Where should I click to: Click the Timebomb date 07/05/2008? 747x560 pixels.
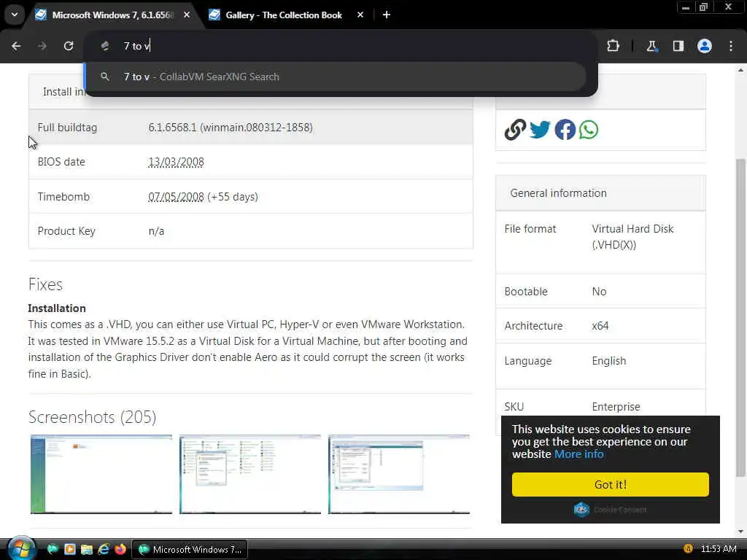(x=176, y=197)
